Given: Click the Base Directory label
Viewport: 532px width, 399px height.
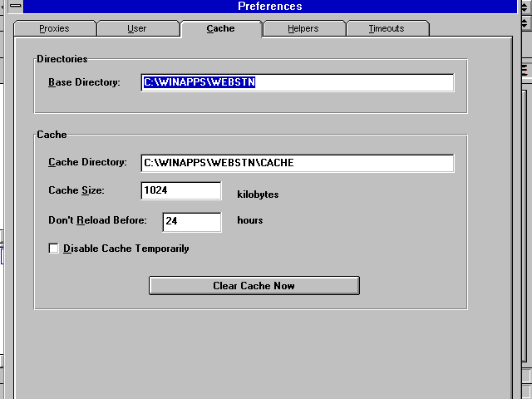Looking at the screenshot, I should point(85,82).
